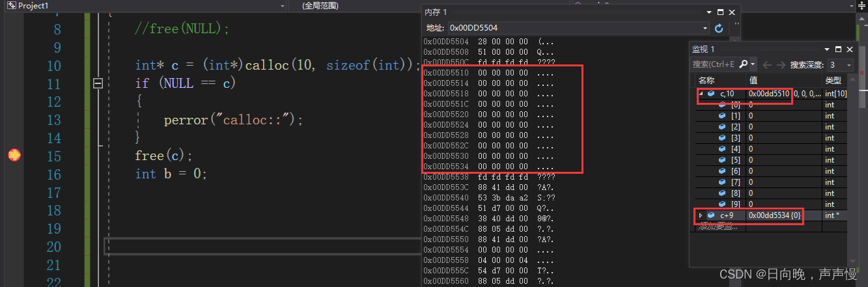868x287 pixels.
Task: Click the Watch 1 search box
Action: click(x=714, y=64)
